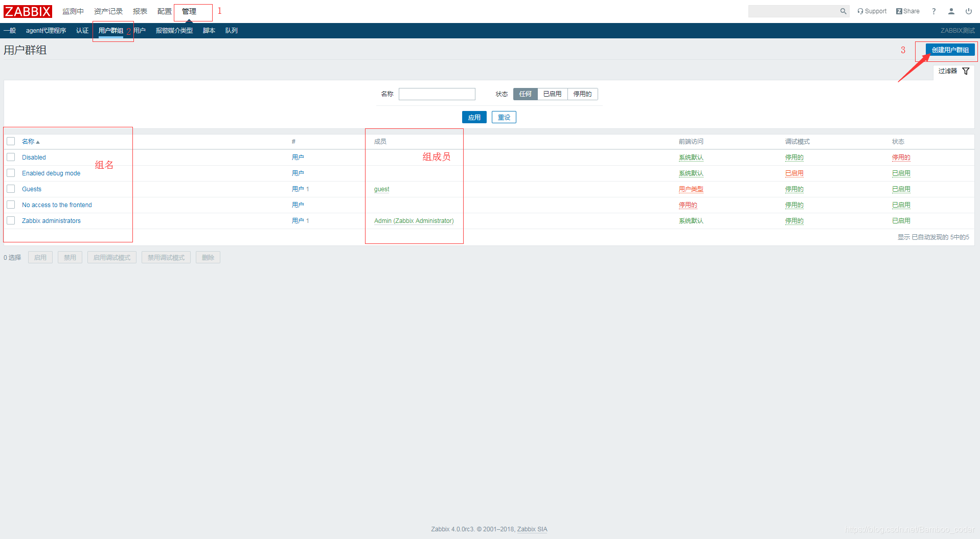
Task: Open the Share link in header
Action: pos(908,11)
